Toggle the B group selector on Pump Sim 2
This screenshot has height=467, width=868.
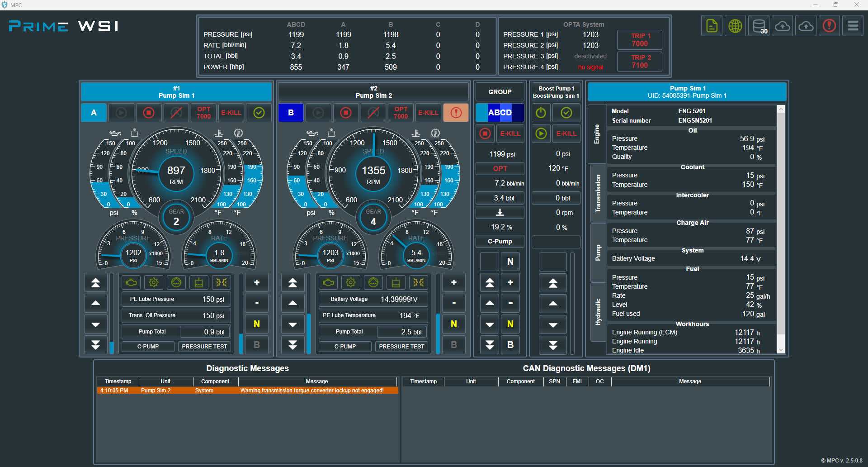[x=291, y=113]
